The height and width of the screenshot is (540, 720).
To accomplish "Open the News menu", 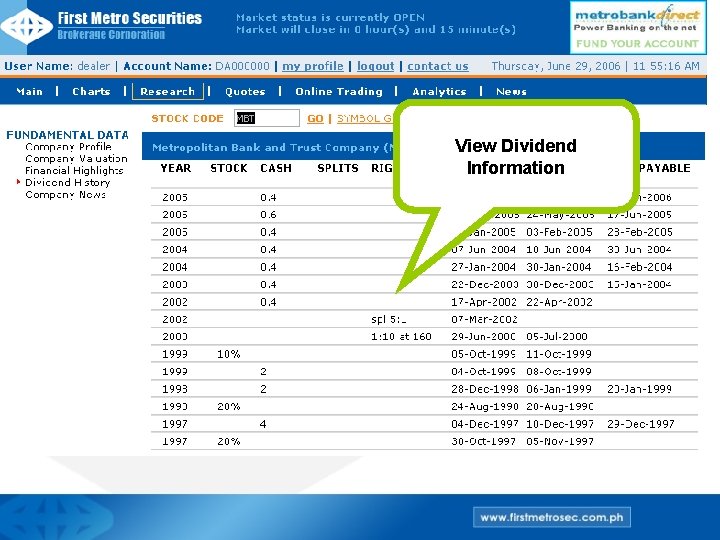I will [x=511, y=91].
